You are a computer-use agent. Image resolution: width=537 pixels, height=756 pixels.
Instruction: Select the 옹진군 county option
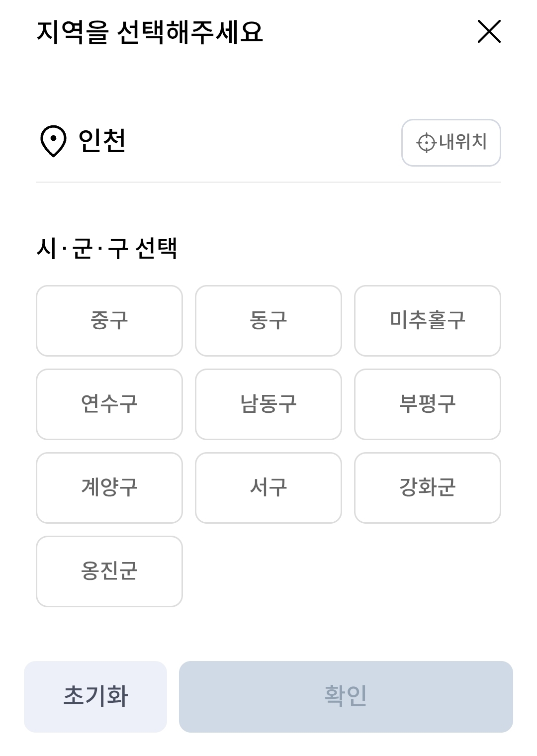[x=109, y=571]
